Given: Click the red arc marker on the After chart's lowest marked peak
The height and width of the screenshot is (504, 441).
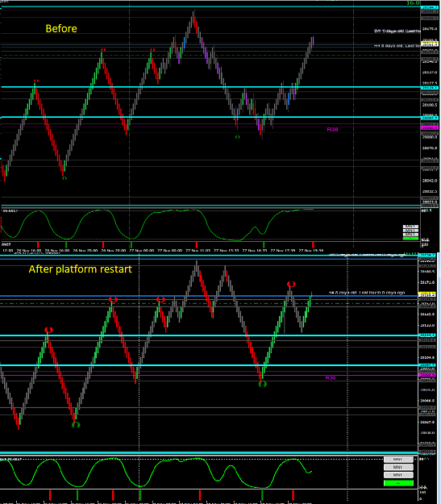Looking at the screenshot, I should tap(48, 330).
